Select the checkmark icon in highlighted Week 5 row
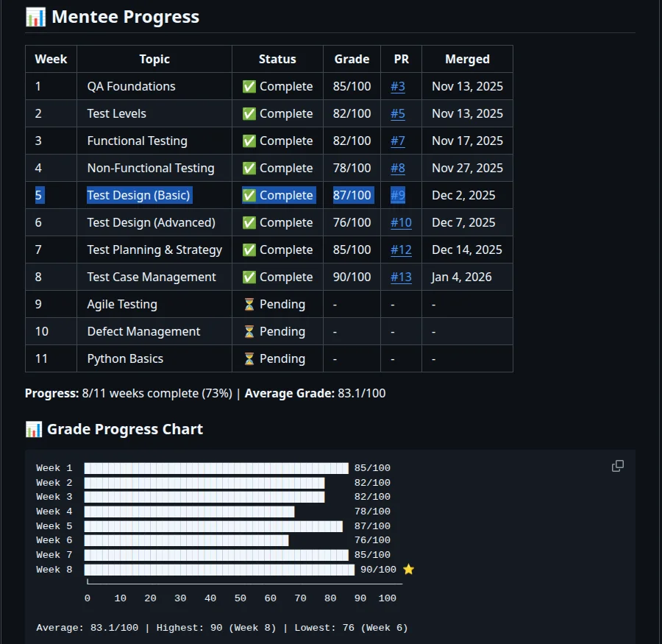The height and width of the screenshot is (644, 662). (249, 195)
